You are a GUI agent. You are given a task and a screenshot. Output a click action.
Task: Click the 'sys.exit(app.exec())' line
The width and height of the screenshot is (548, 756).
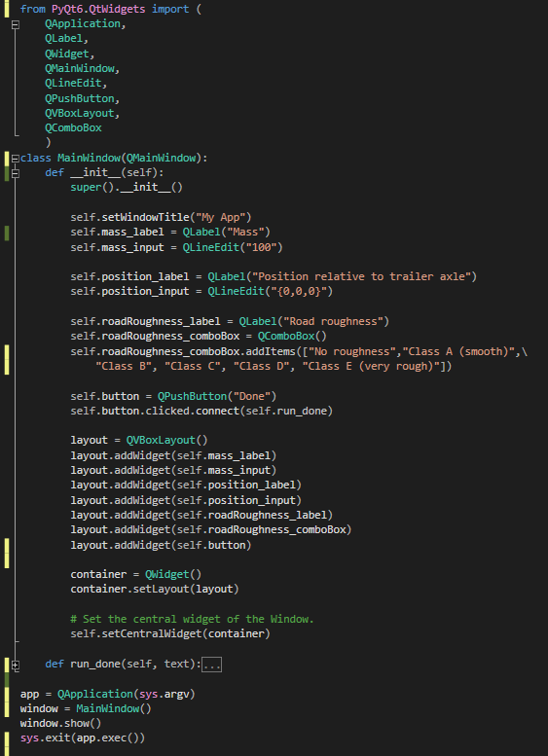coord(83,738)
